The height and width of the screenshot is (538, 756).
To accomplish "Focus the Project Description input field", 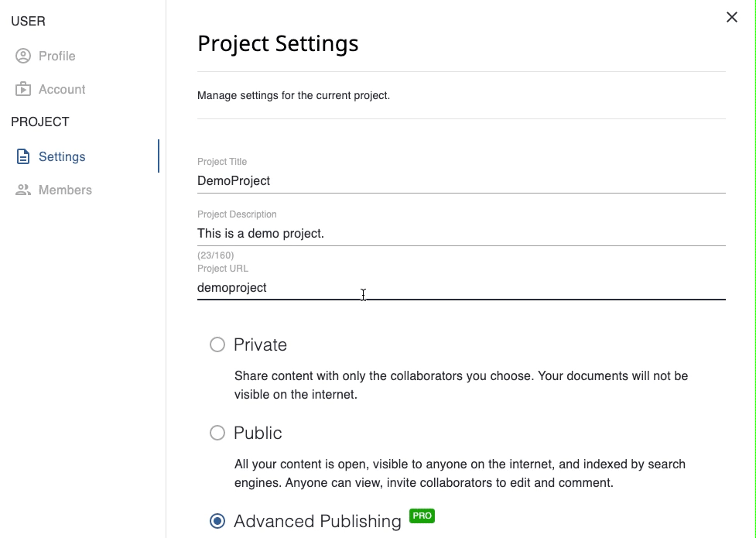I will 460,233.
